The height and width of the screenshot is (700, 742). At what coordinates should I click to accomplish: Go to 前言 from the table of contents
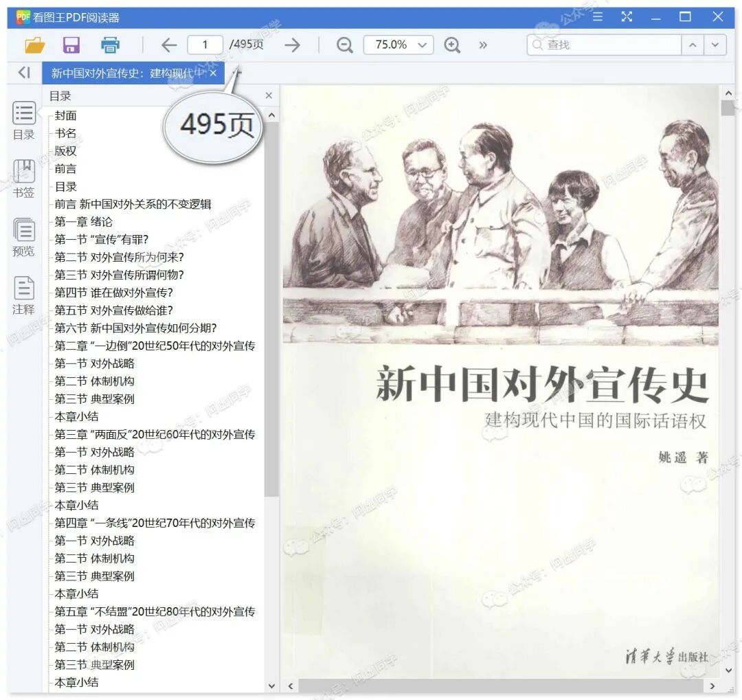coord(65,168)
